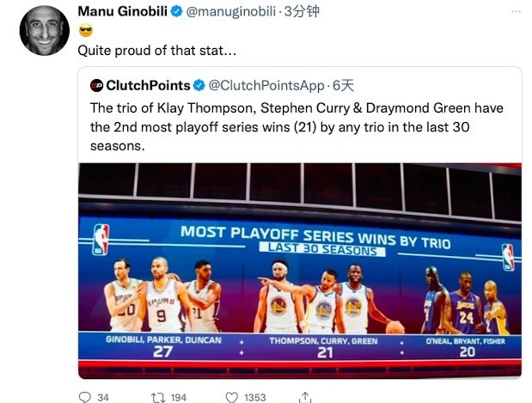Retweet Manu Ginobili's tweet
Viewport: 532px width, 403px height.
point(156,397)
